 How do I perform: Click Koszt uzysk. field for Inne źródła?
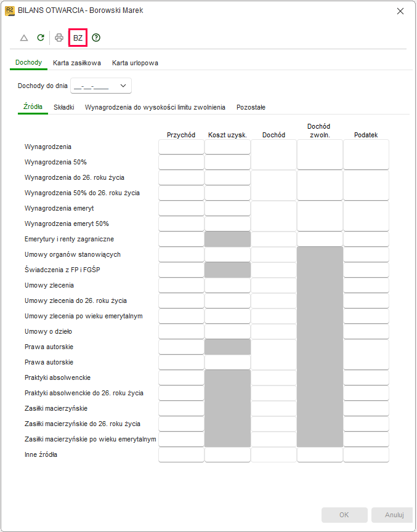pos(228,454)
